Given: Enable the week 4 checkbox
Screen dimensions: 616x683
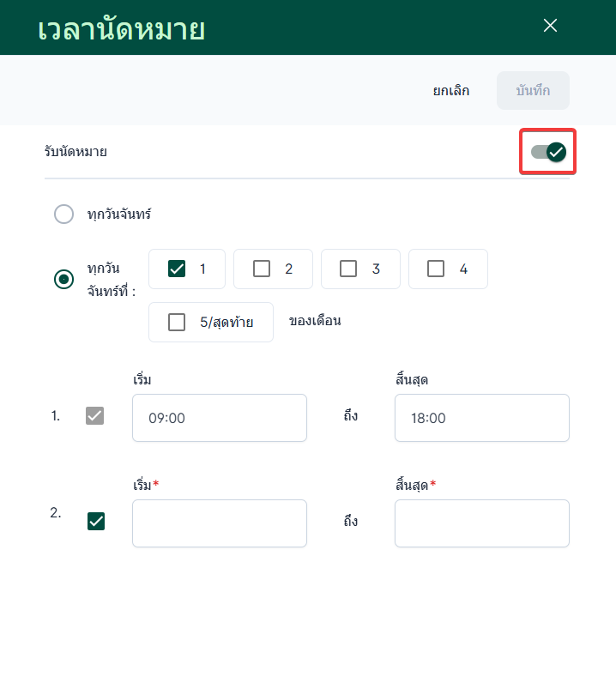Looking at the screenshot, I should [436, 269].
